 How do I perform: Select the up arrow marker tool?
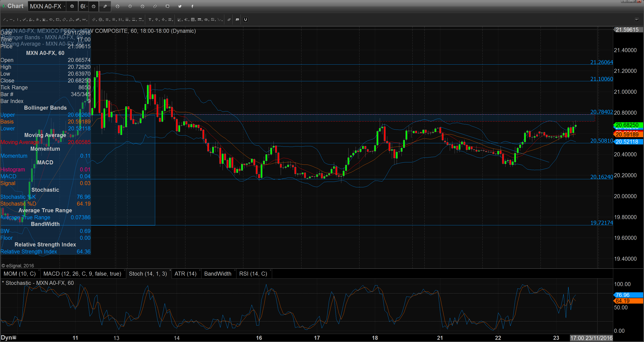point(157,20)
